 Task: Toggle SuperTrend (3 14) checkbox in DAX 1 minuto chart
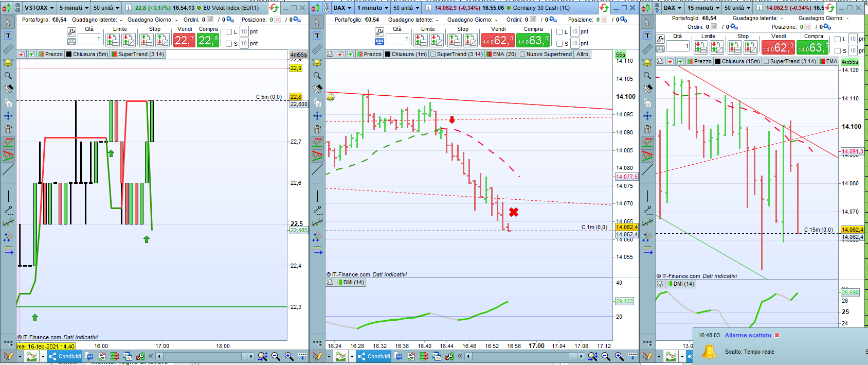point(433,54)
